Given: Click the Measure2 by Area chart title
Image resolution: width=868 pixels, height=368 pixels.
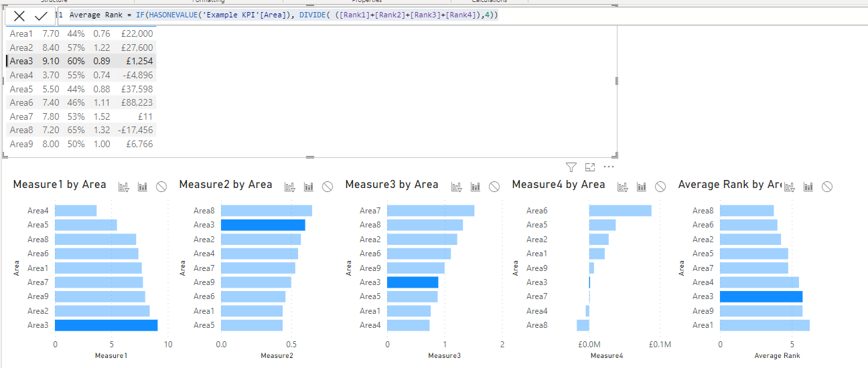Looking at the screenshot, I should (x=226, y=185).
